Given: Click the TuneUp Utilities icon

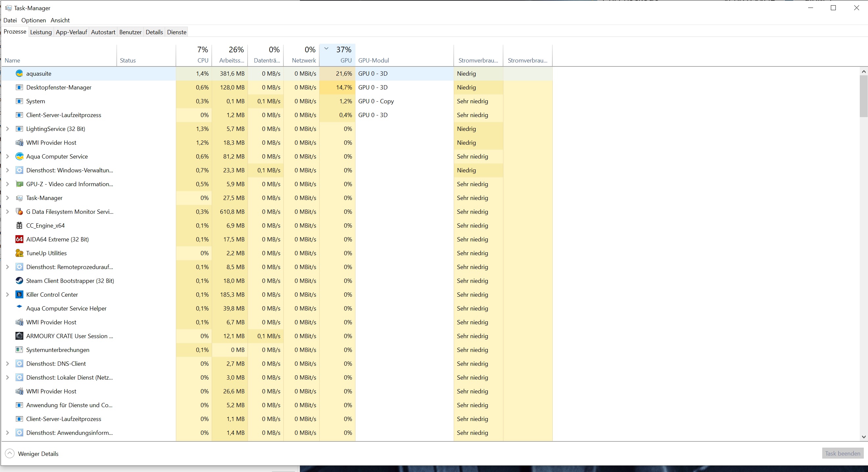Looking at the screenshot, I should pyautogui.click(x=19, y=253).
